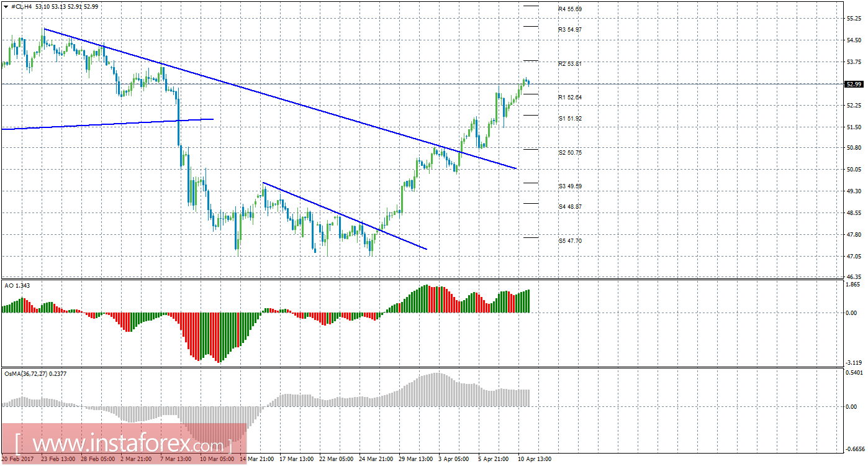Image resolution: width=868 pixels, height=466 pixels.
Task: Select the S3 49.59 pivot label
Action: click(569, 186)
